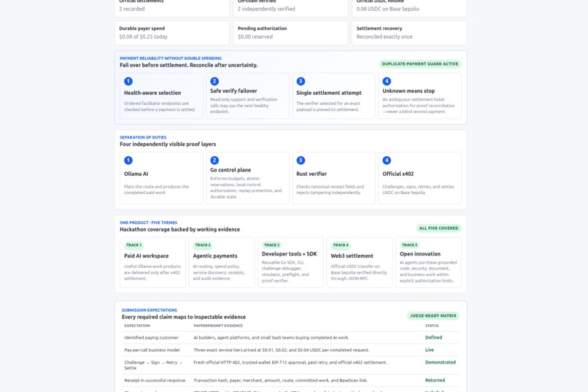This screenshot has height=392, width=588.
Task: Click step 3 badge in Single settlement attempt card
Action: tap(301, 81)
